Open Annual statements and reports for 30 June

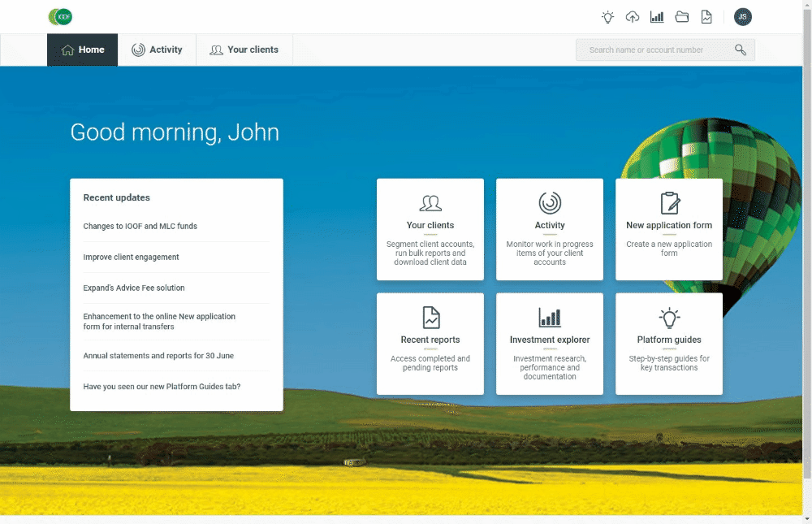[158, 356]
